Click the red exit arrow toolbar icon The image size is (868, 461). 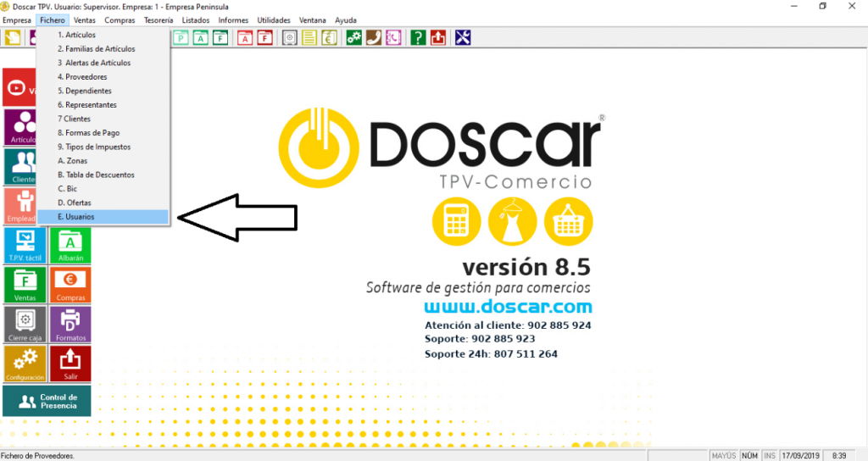tap(438, 37)
